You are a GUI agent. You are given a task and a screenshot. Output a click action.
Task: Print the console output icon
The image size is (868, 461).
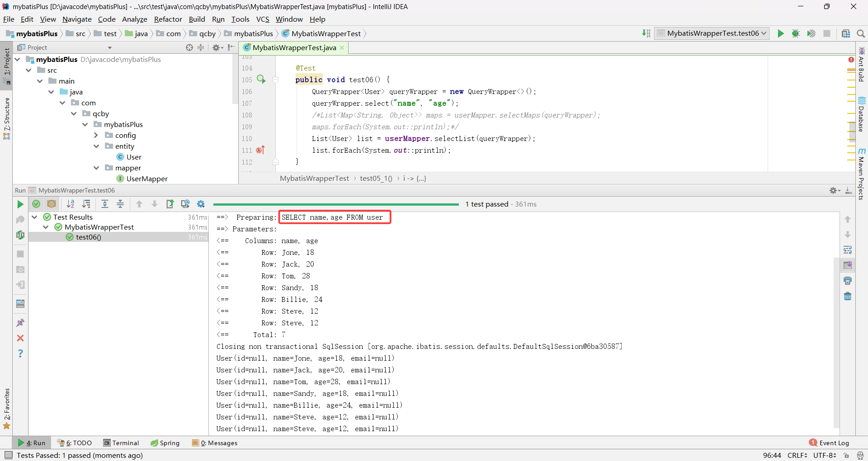point(848,281)
